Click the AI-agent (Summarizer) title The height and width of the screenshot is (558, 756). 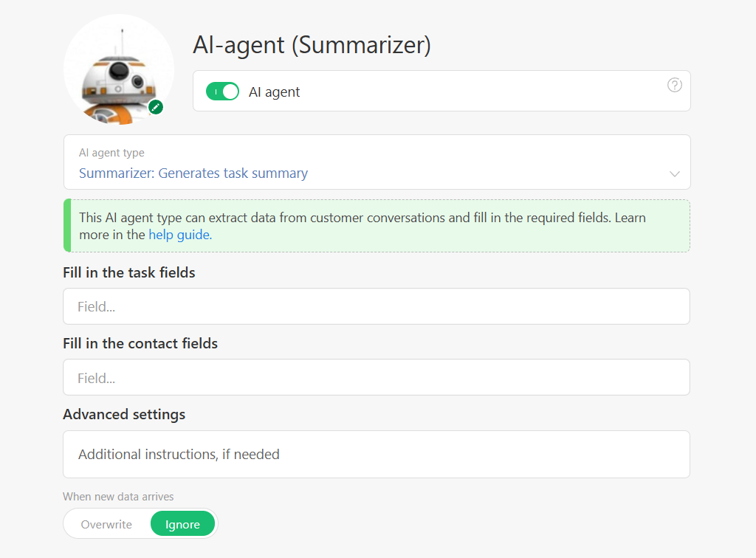pyautogui.click(x=313, y=44)
